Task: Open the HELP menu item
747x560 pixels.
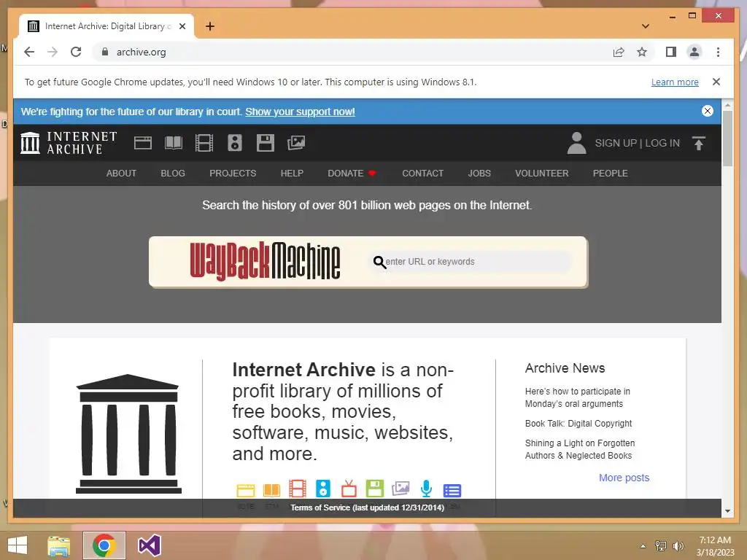Action: point(292,174)
